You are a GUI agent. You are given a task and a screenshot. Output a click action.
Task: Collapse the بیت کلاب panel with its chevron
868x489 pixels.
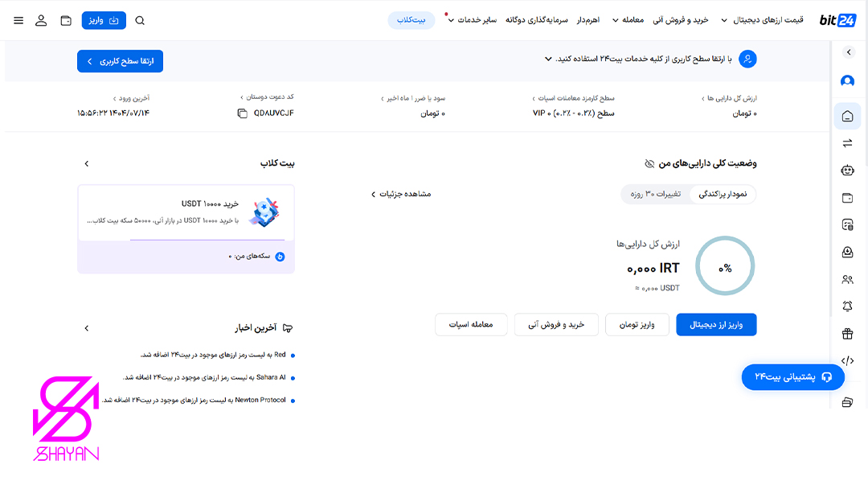click(x=86, y=162)
